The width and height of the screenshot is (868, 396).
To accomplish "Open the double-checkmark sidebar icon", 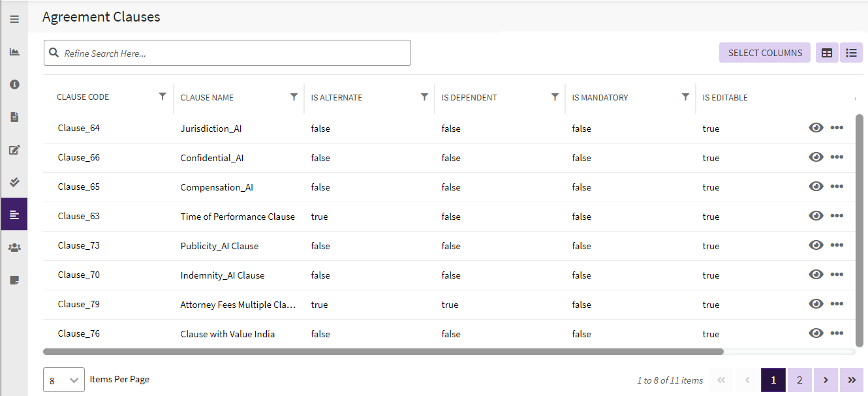I will coord(14,182).
